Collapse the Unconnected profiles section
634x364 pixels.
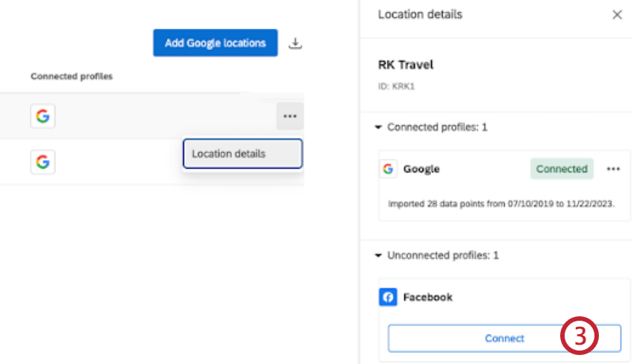(x=379, y=255)
